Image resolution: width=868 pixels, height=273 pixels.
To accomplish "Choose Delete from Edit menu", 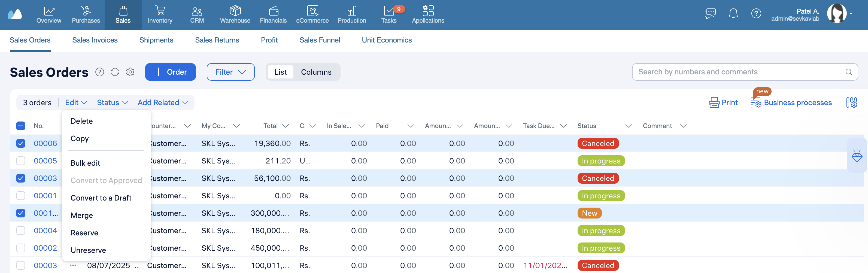I will (81, 121).
